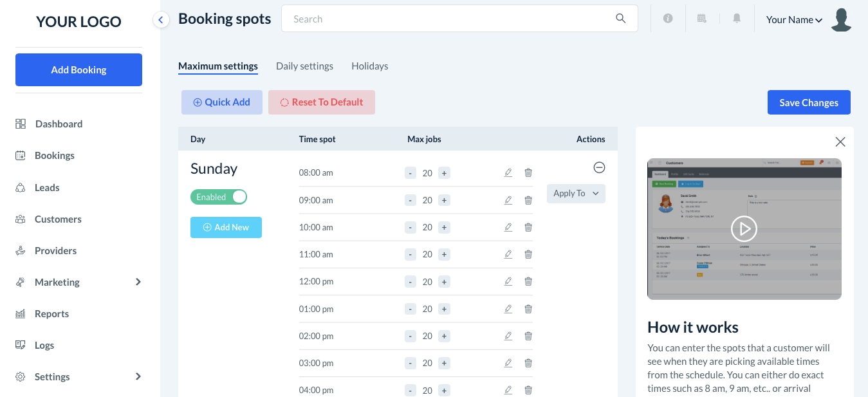This screenshot has height=397, width=868.
Task: Switch to the Daily settings tab
Action: pos(304,66)
